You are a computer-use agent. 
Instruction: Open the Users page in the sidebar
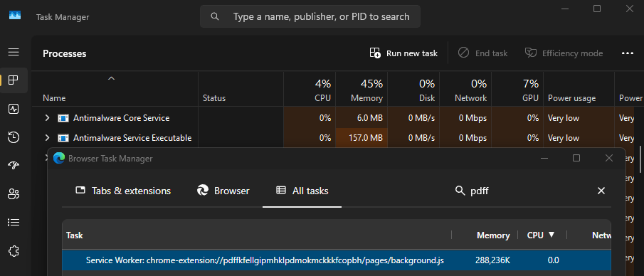(14, 194)
